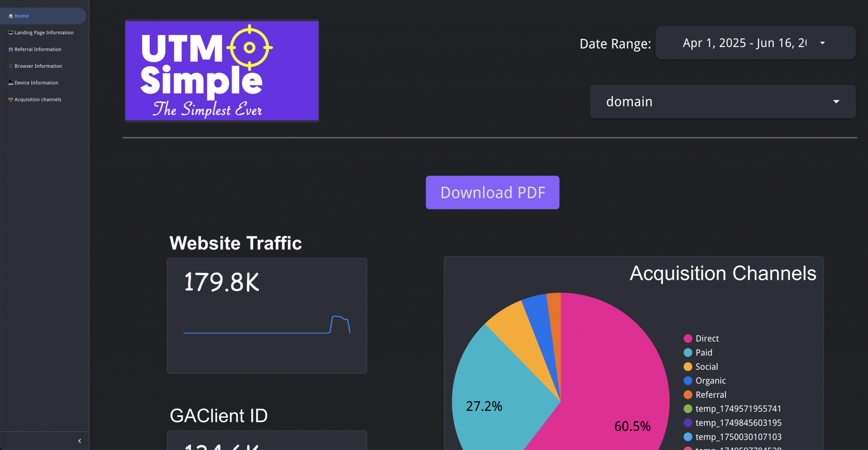
Task: Click the Device Information laptop icon
Action: [x=11, y=83]
